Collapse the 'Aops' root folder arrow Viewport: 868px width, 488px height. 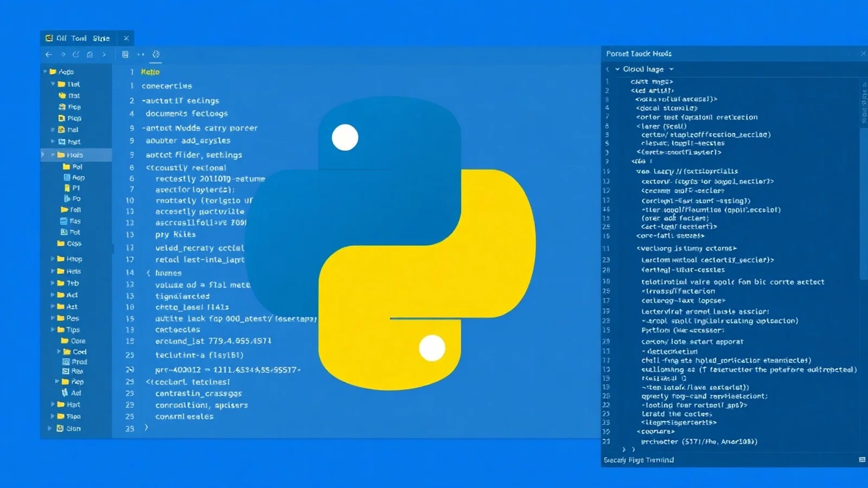pos(45,72)
